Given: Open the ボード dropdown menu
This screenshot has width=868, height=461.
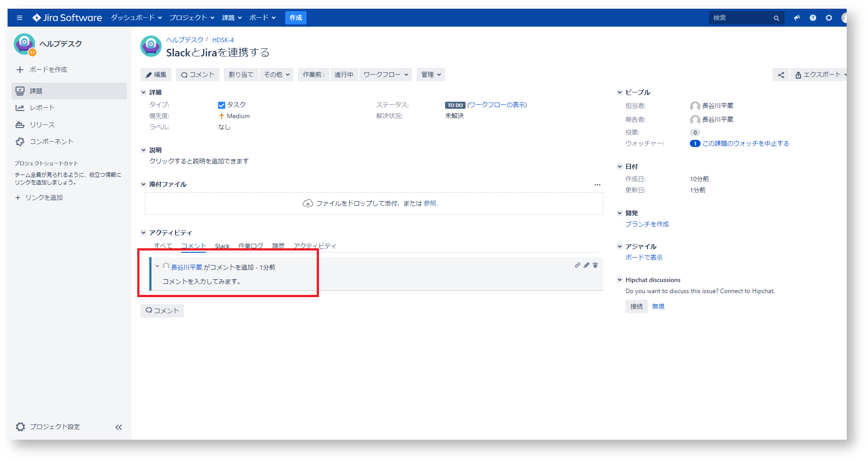Looking at the screenshot, I should (263, 18).
